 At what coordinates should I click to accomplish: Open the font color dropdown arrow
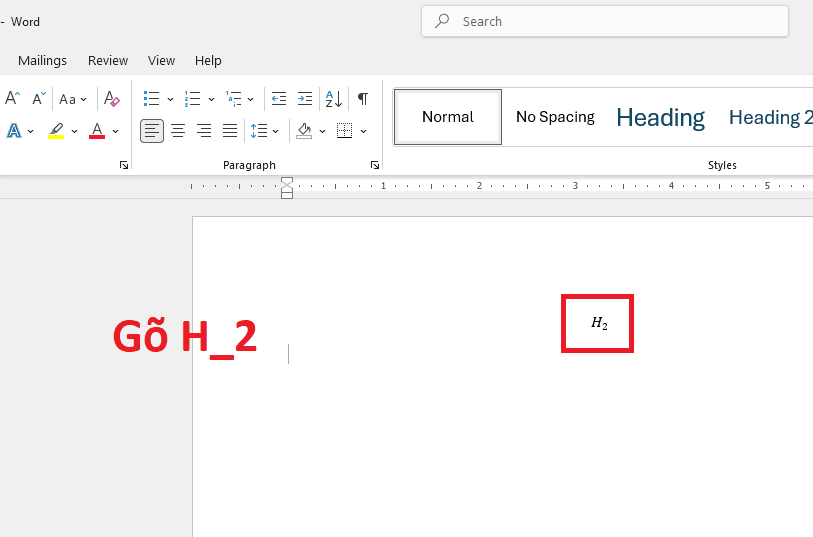click(x=115, y=131)
